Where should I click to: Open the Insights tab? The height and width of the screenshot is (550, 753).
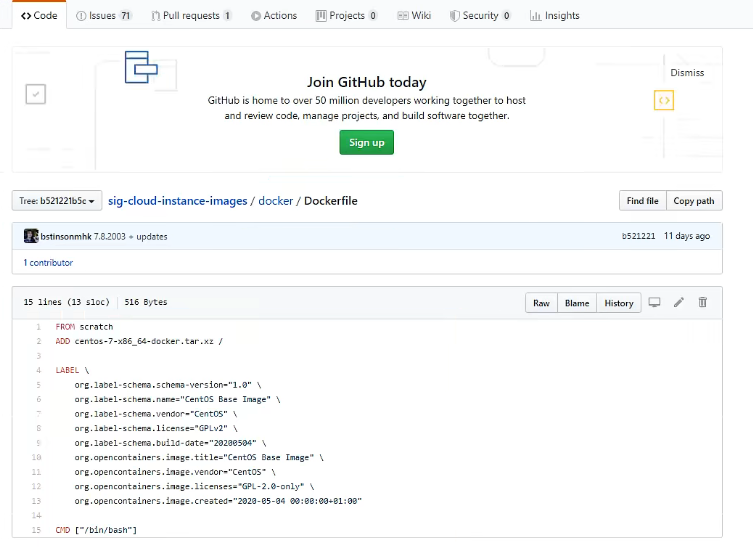555,15
